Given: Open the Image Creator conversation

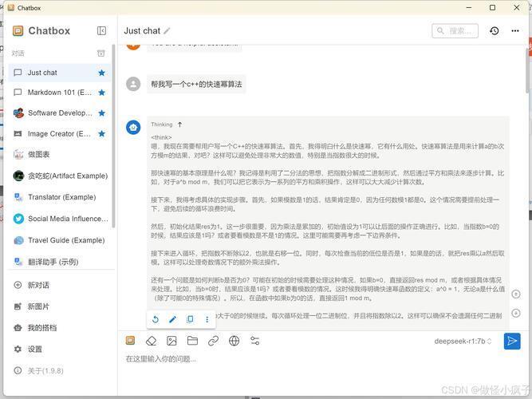Looking at the screenshot, I should point(59,134).
